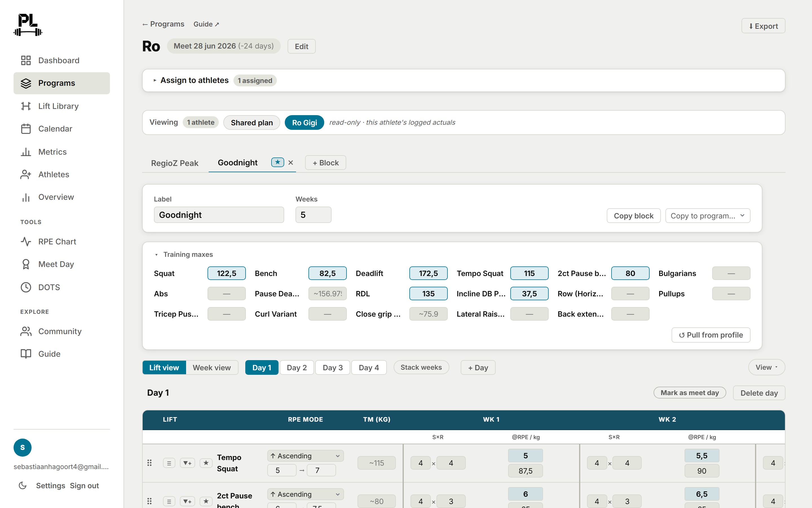Export the program
Screen dimensions: 812x508
763,26
